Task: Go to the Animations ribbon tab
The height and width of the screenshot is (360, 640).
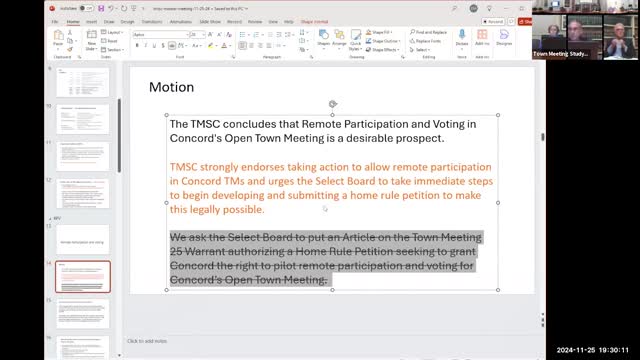Action: pos(181,22)
